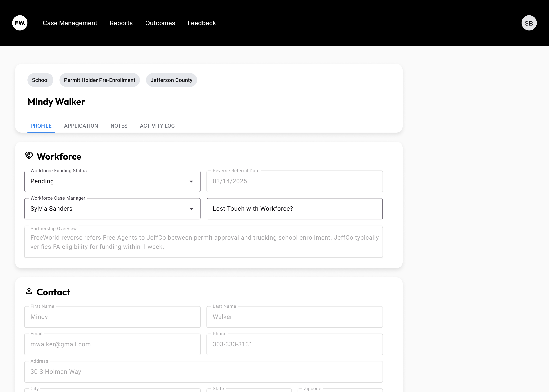
Task: Switch to the APPLICATION tab
Action: 81,126
